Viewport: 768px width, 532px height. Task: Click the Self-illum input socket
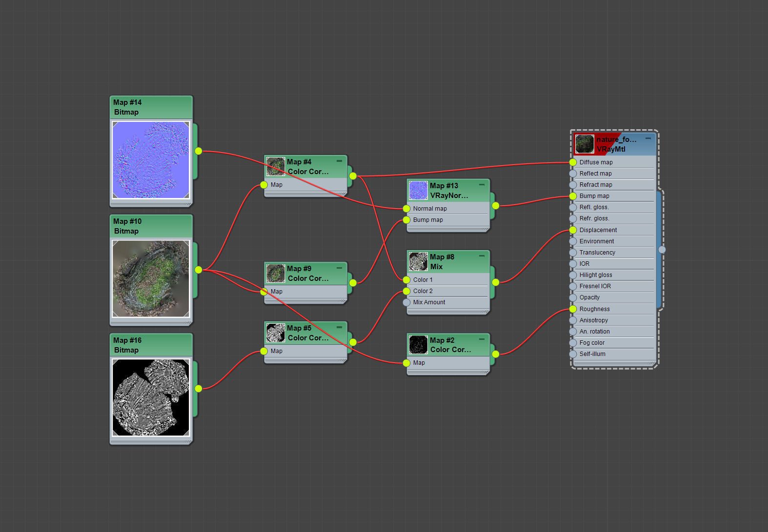click(x=573, y=354)
